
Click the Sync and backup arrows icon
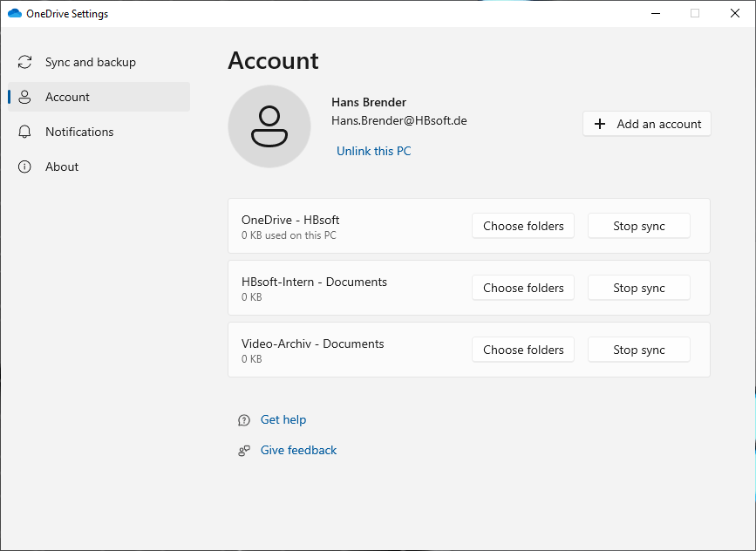[x=25, y=63]
